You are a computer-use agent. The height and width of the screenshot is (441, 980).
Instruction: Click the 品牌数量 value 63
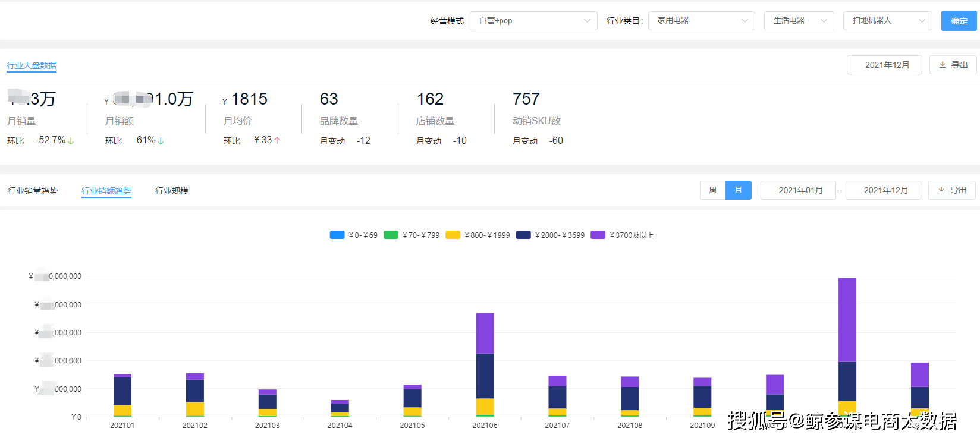click(x=329, y=99)
